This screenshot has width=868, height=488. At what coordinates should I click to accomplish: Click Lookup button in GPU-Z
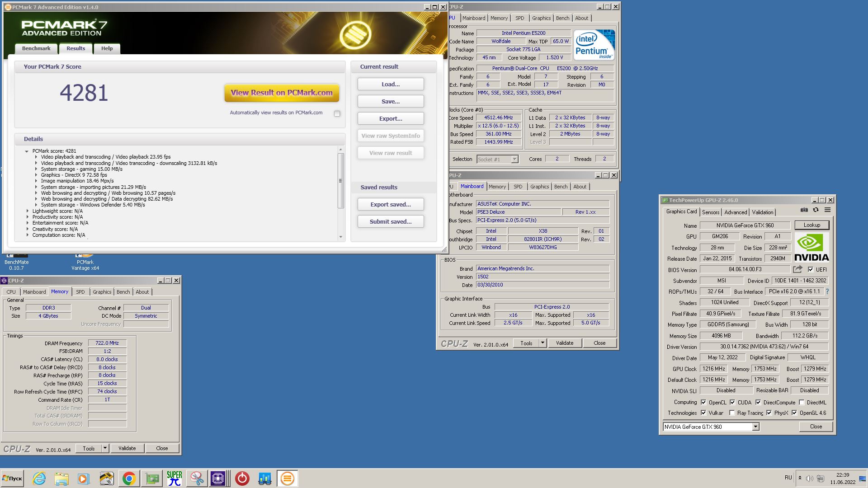[x=811, y=225]
